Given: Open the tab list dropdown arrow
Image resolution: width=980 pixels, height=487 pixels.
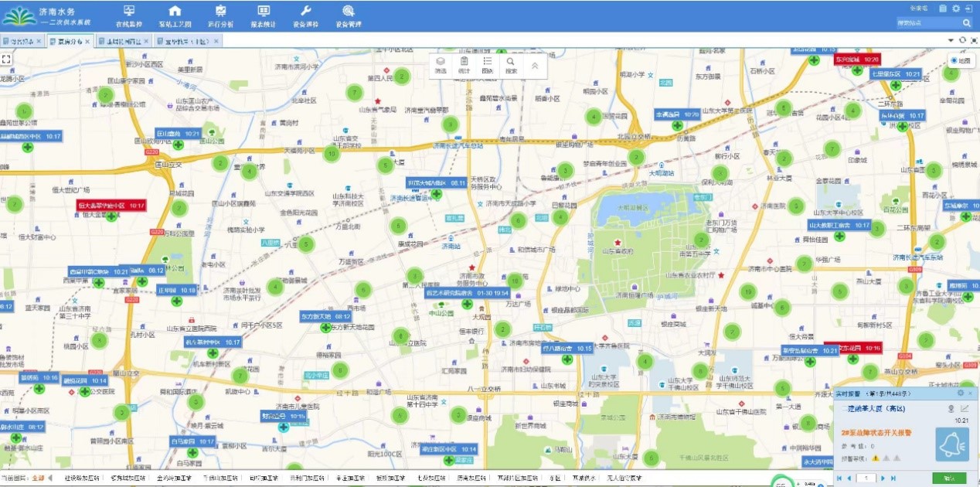Looking at the screenshot, I should point(951,40).
